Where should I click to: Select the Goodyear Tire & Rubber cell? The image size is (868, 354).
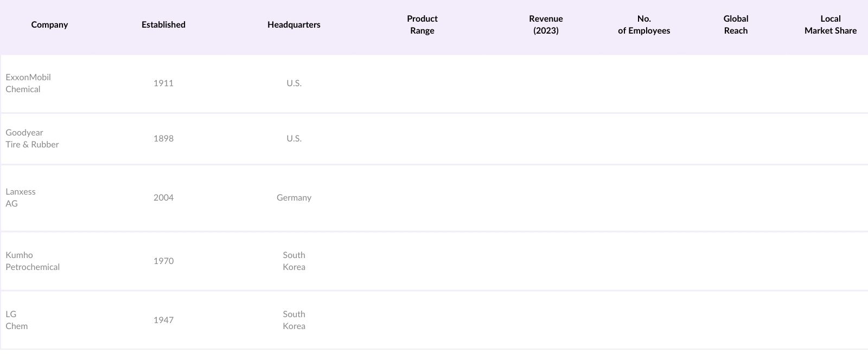32,139
